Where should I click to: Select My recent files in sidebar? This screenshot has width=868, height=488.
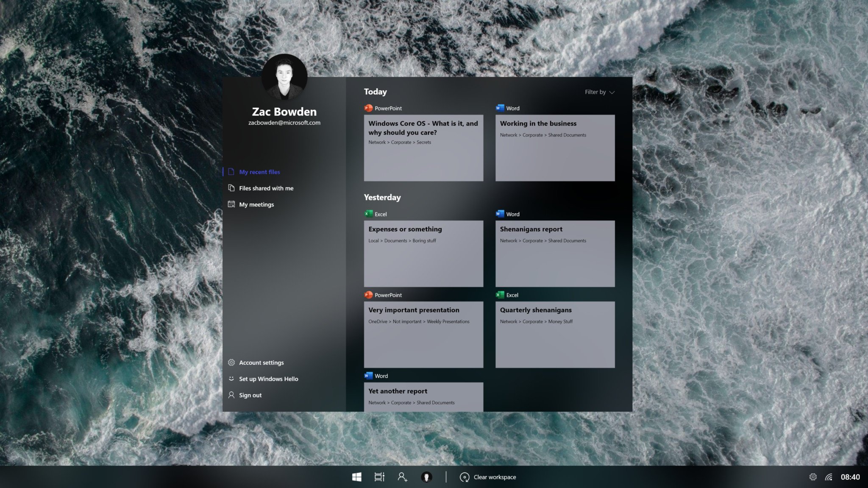[259, 172]
